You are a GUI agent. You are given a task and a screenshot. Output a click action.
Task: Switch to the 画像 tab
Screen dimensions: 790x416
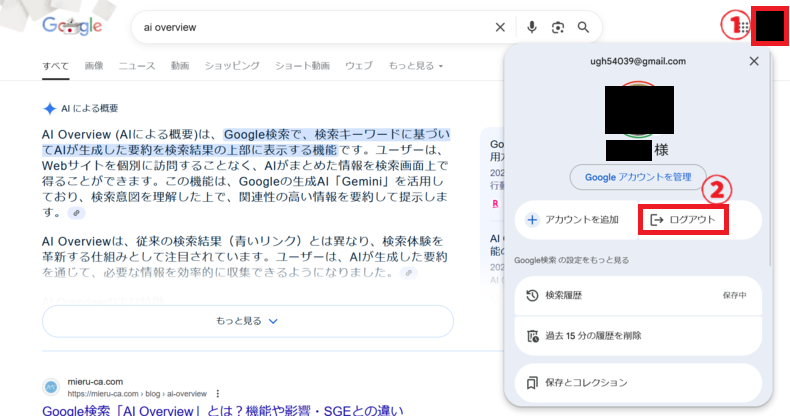(94, 66)
